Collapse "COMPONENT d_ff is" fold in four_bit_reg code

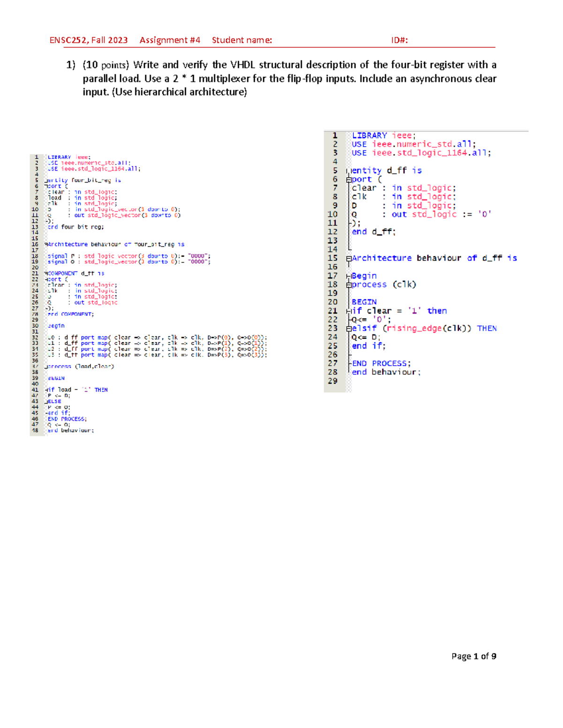pyautogui.click(x=46, y=273)
